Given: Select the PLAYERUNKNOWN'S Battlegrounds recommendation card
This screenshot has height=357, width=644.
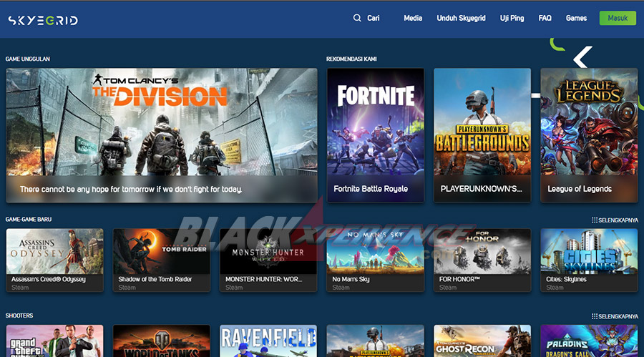Looking at the screenshot, I should (x=482, y=135).
